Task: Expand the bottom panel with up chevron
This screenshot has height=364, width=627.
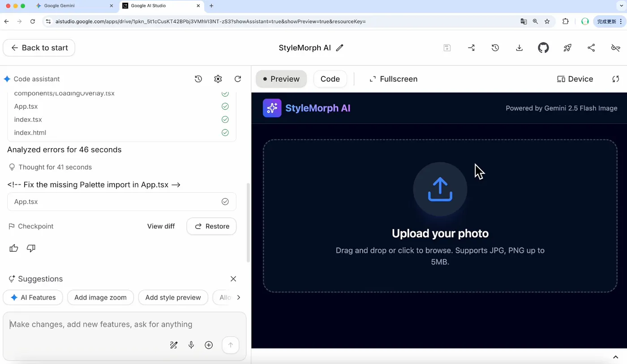Action: tap(615, 357)
